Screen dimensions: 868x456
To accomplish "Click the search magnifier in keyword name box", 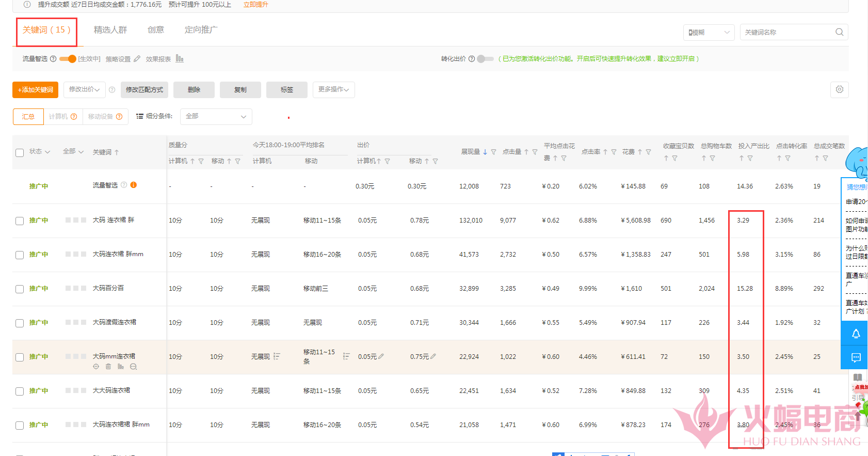I will (839, 32).
